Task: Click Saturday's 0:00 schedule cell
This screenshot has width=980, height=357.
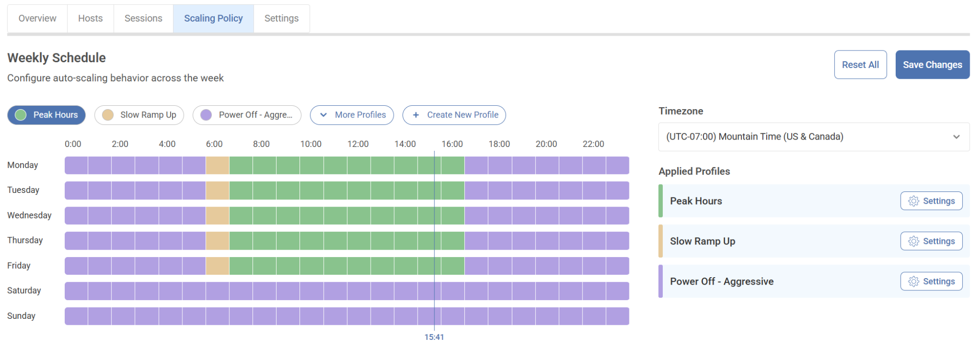Action: coord(76,291)
